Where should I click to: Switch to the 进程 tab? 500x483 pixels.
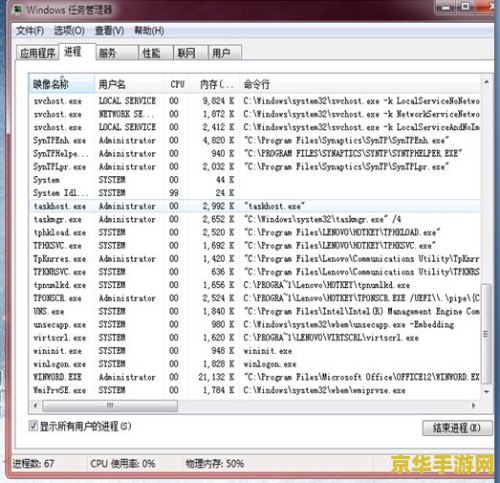[77, 52]
